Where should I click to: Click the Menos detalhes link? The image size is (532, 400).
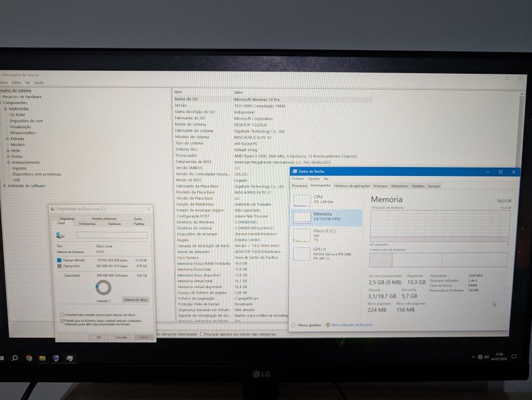[x=309, y=325]
